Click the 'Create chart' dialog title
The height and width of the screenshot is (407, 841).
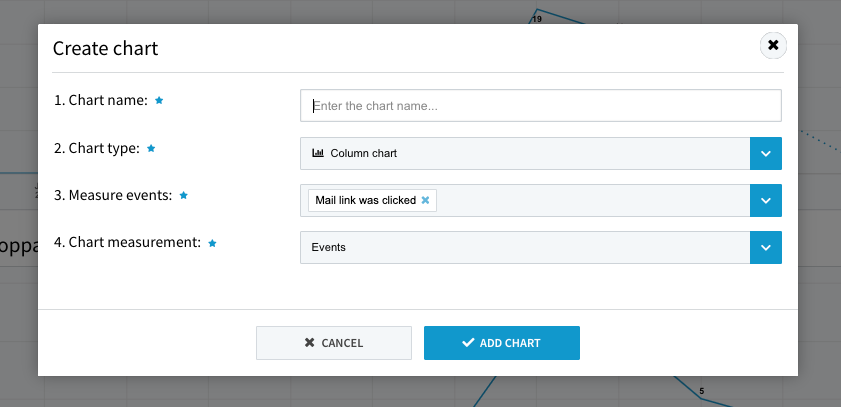[x=106, y=48]
